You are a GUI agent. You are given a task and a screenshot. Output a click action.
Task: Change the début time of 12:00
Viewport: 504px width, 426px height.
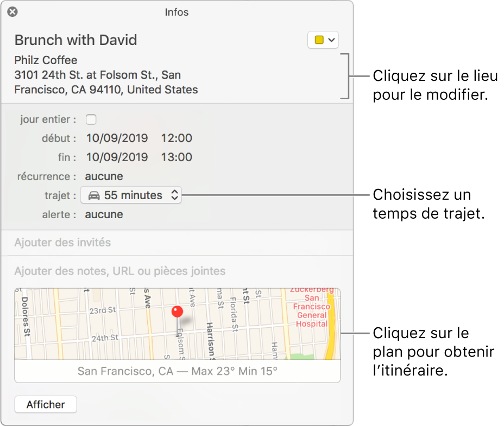click(176, 138)
